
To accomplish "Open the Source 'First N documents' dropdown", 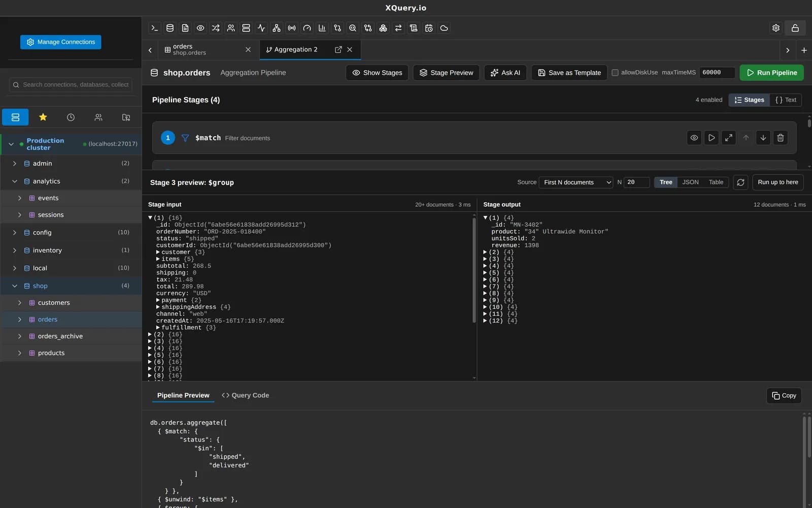I will [576, 182].
